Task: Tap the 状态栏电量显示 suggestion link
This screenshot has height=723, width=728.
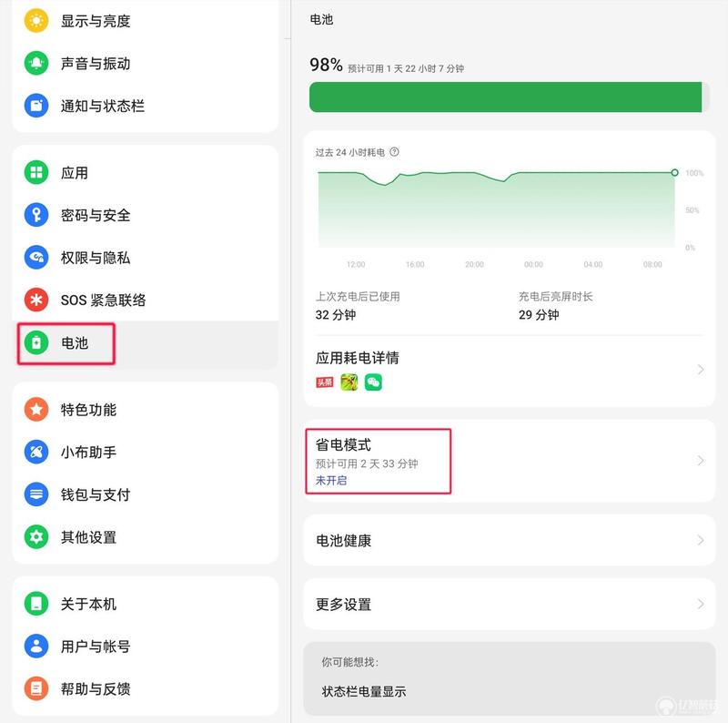Action: point(363,691)
